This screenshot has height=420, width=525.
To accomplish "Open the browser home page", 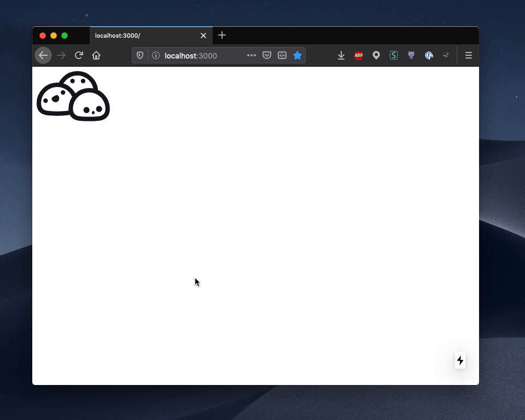I will click(96, 55).
